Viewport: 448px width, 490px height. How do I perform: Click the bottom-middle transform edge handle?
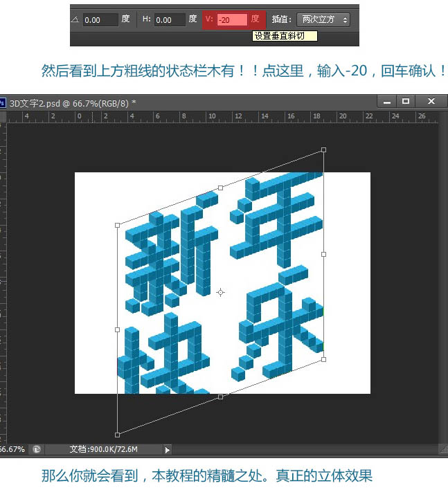(220, 397)
